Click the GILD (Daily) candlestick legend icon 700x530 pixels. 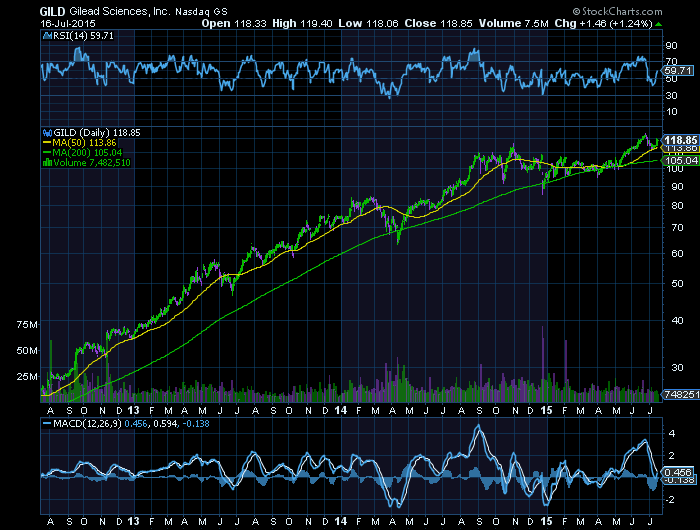[x=47, y=133]
